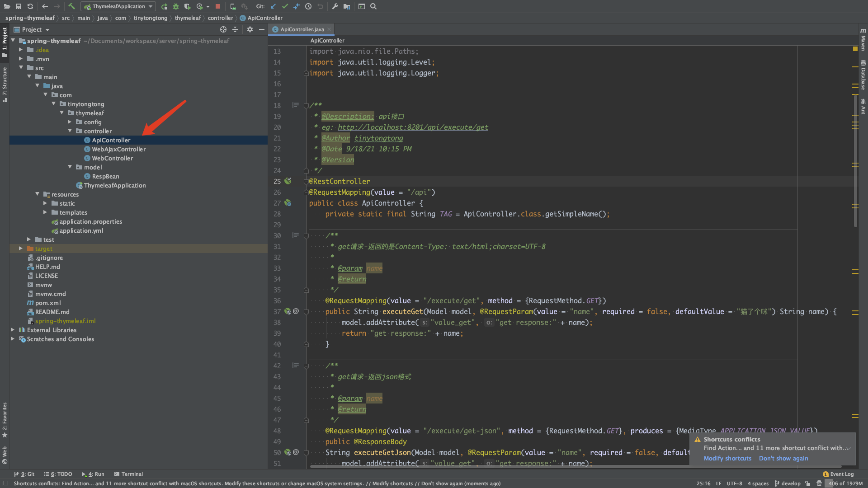This screenshot has width=868, height=488.
Task: Click the red Stop button icon
Action: pos(218,6)
